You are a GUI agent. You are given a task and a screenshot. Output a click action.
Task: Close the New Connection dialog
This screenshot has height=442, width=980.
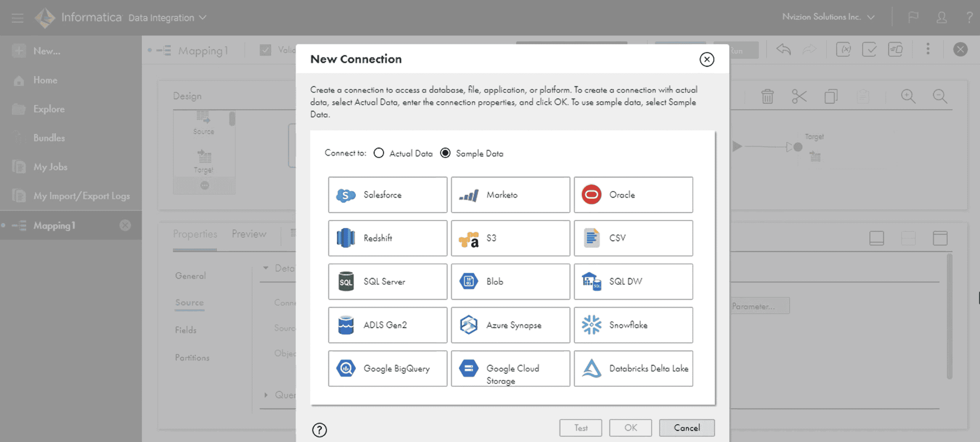click(x=707, y=60)
